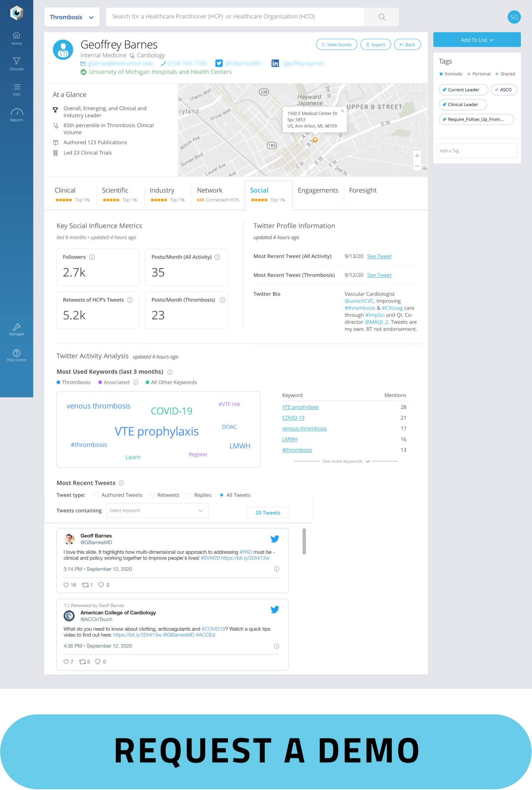The height and width of the screenshot is (790, 532).
Task: Click the #PAD hashtag in tweet
Action: pos(246,552)
